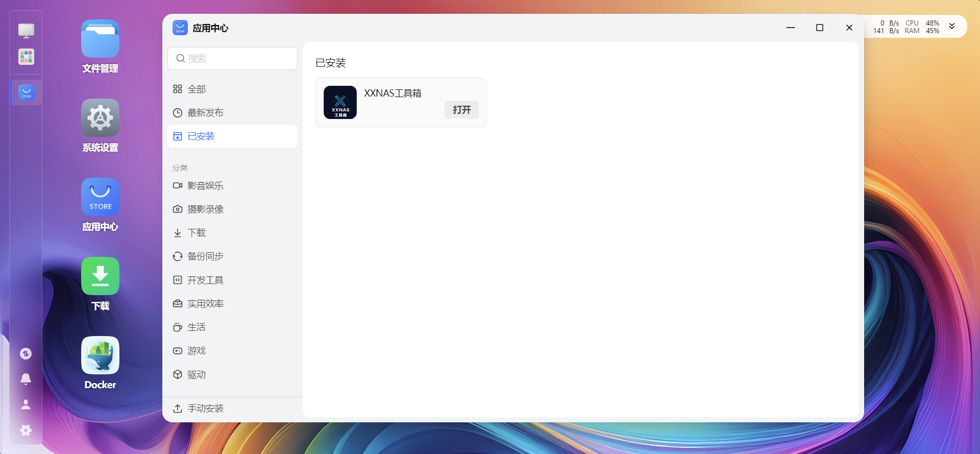The image size is (980, 454).
Task: Click 手动安装 at the sidebar bottom
Action: [205, 409]
